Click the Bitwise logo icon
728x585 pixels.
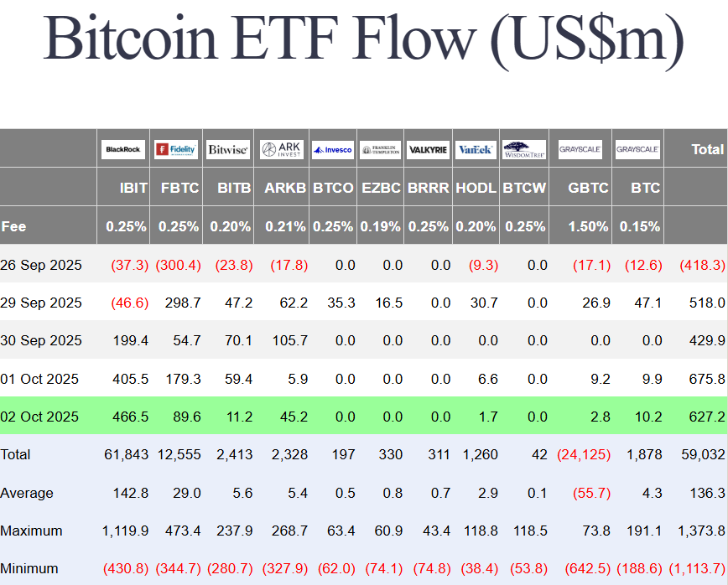pos(228,149)
